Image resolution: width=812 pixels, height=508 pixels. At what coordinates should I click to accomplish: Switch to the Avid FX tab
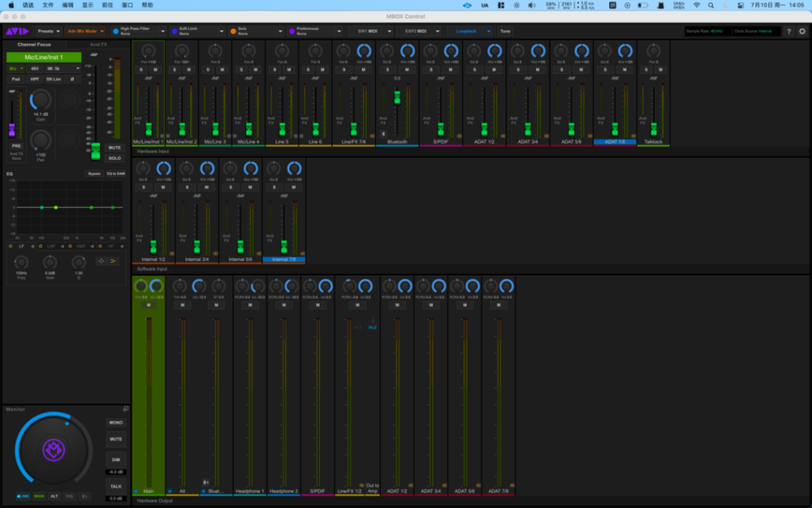point(98,44)
